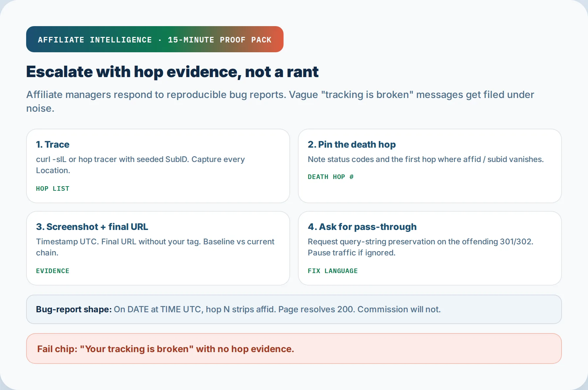Select the query-string preservation request text
Image resolution: width=588 pixels, height=390 pixels.
[x=420, y=241]
